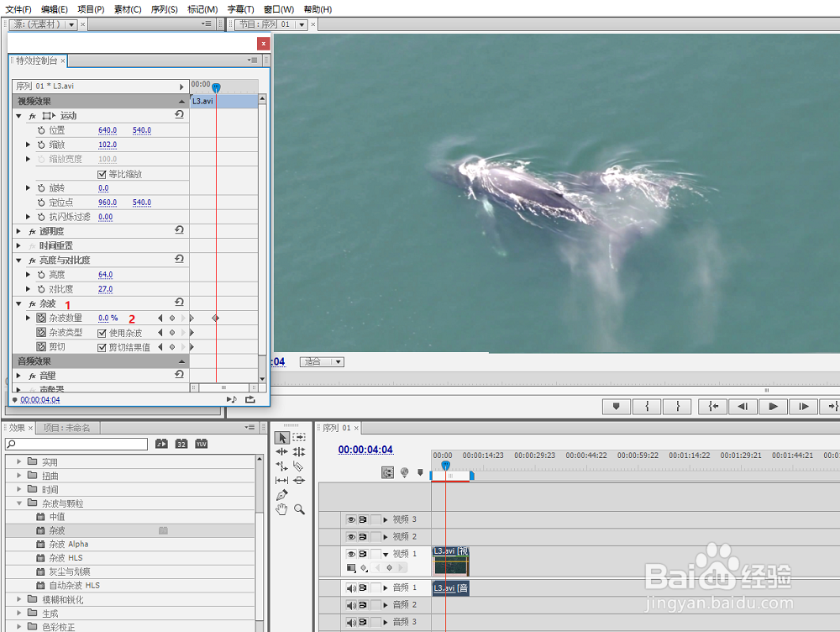Viewport: 840px width, 632px height.
Task: Click the 对比度 value 27.0
Action: (x=106, y=289)
